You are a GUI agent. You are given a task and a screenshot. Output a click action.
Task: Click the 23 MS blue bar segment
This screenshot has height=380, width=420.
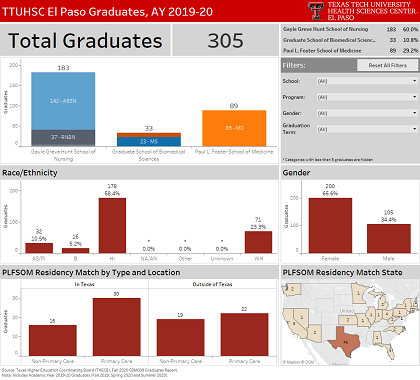click(x=149, y=141)
